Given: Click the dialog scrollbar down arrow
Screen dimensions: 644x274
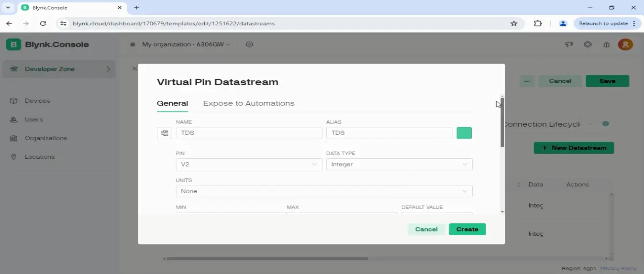Looking at the screenshot, I should click(x=502, y=212).
